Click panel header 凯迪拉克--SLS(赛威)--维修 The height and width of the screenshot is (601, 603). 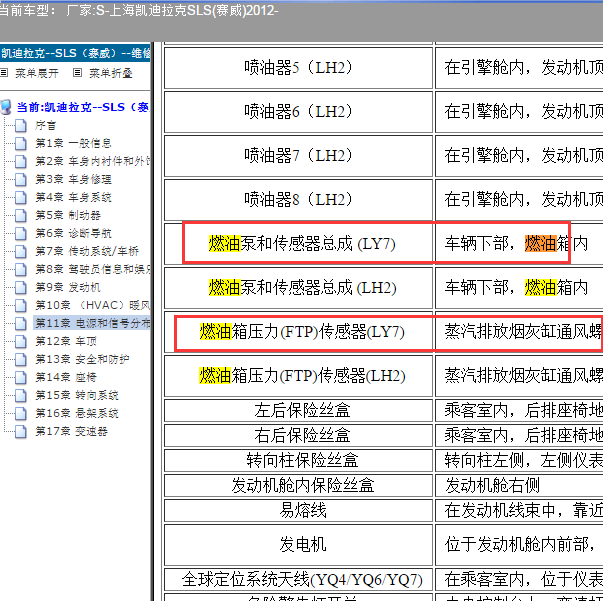[75, 53]
